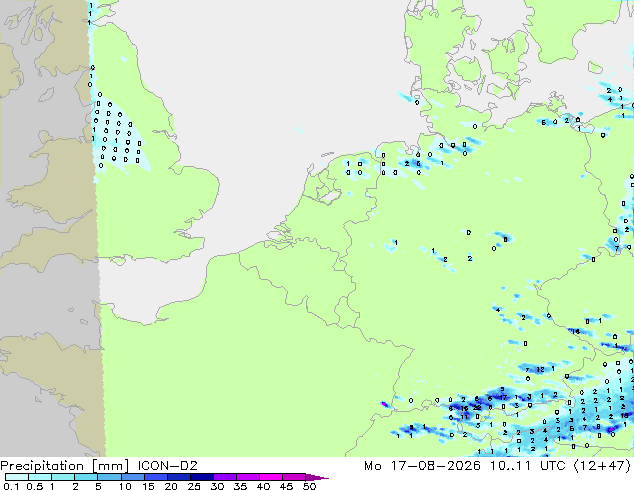The image size is (634, 490).
Task: Select the purple swatch between 30 and 35
Action: (x=224, y=477)
